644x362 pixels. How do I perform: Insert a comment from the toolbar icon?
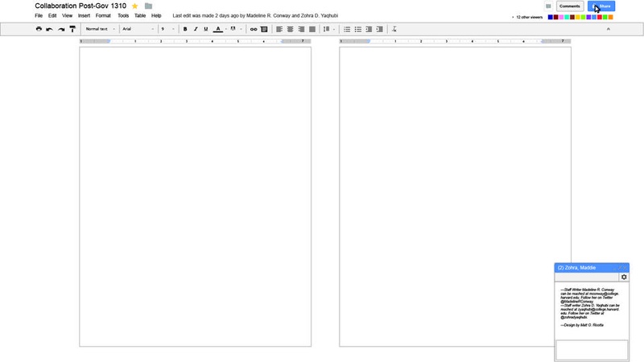click(264, 29)
